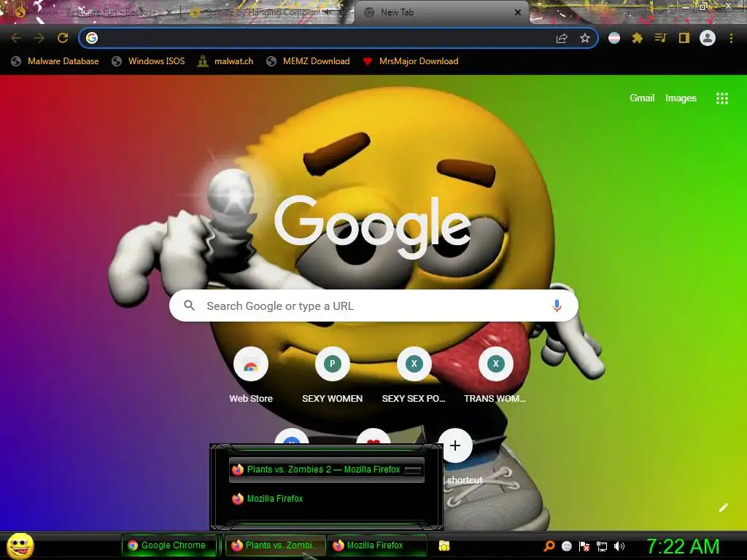Image resolution: width=747 pixels, height=560 pixels.
Task: Open the SEXY WOMEN shortcut tile
Action: [x=332, y=376]
